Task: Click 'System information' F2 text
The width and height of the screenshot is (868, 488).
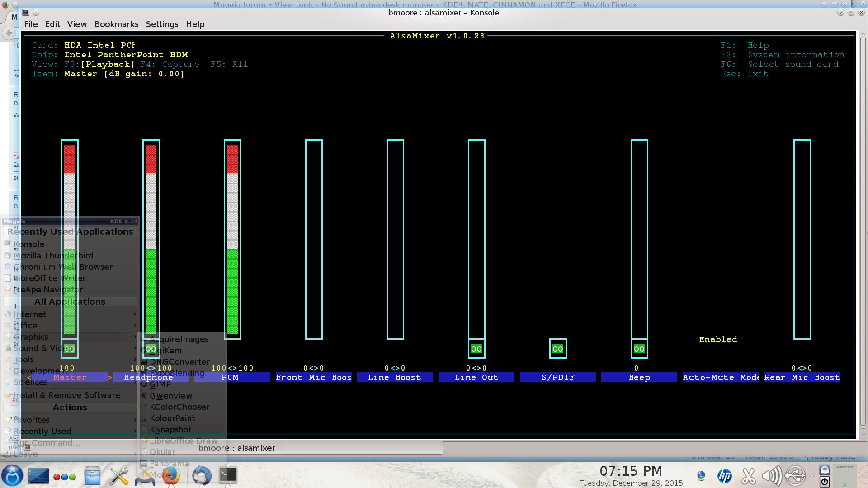Action: (x=796, y=55)
